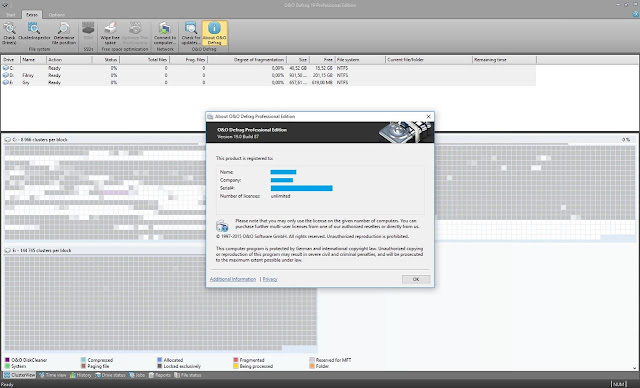Click the Reserved for MFT swatch
This screenshot has width=640, height=388.
(x=312, y=360)
